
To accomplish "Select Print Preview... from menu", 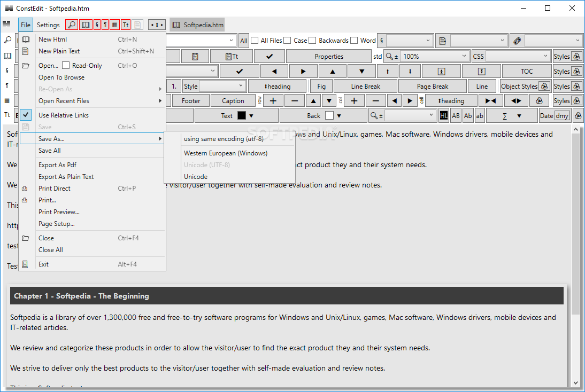I will pos(92,211).
